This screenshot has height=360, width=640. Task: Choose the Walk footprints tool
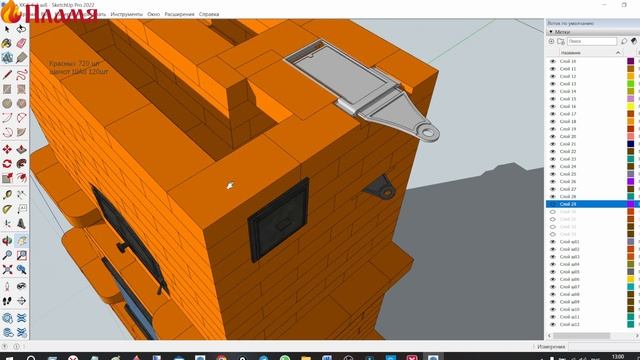[7, 301]
